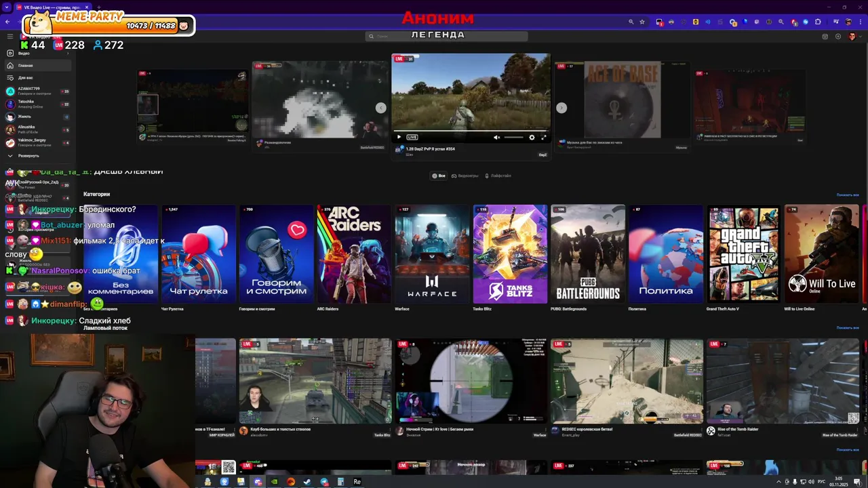This screenshot has width=868, height=488.
Task: Select the Видеоигры filter tab
Action: pyautogui.click(x=465, y=176)
